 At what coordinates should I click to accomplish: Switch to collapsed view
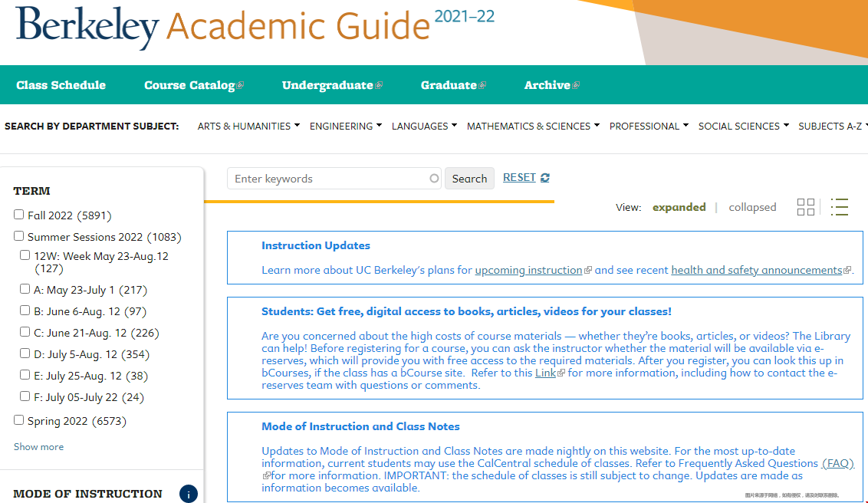pyautogui.click(x=752, y=207)
